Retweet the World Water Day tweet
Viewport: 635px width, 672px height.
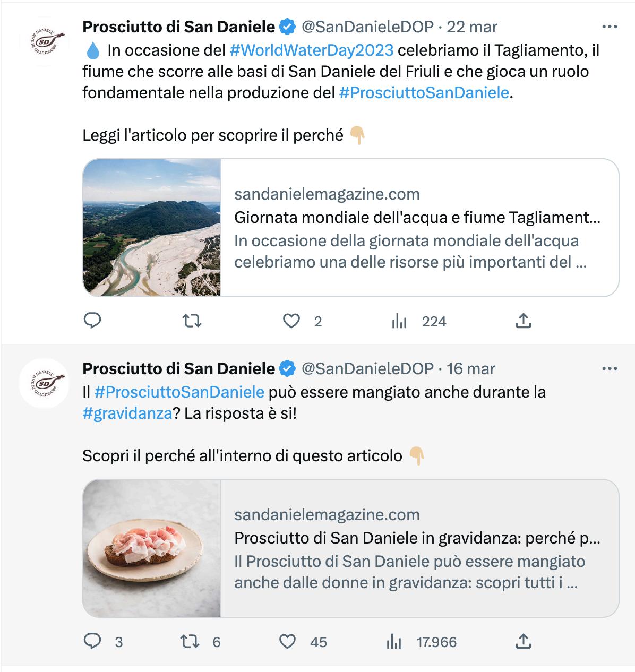click(192, 321)
